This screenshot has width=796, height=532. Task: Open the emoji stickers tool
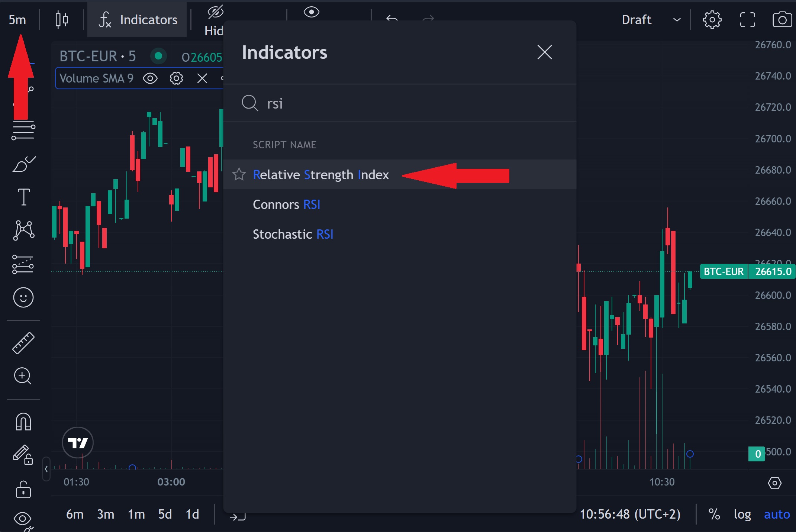(x=23, y=297)
